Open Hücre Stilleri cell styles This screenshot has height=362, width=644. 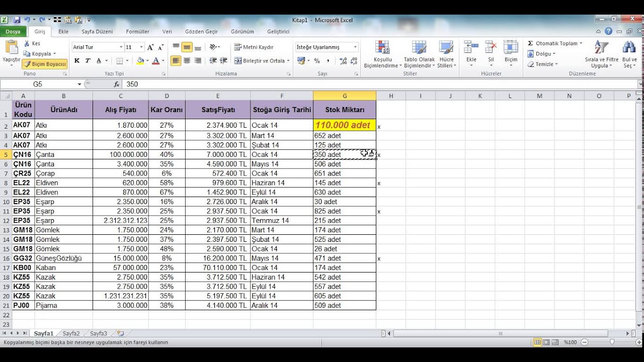pyautogui.click(x=446, y=54)
